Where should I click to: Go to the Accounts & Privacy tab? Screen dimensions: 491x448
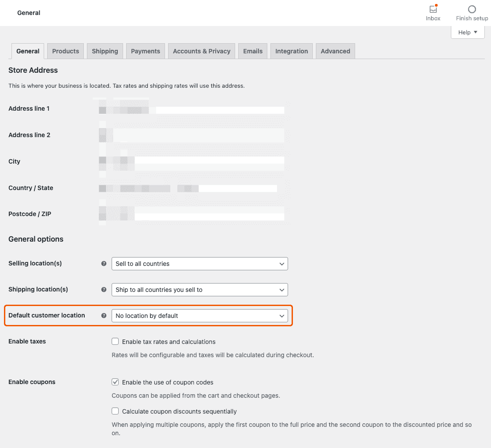tap(201, 51)
